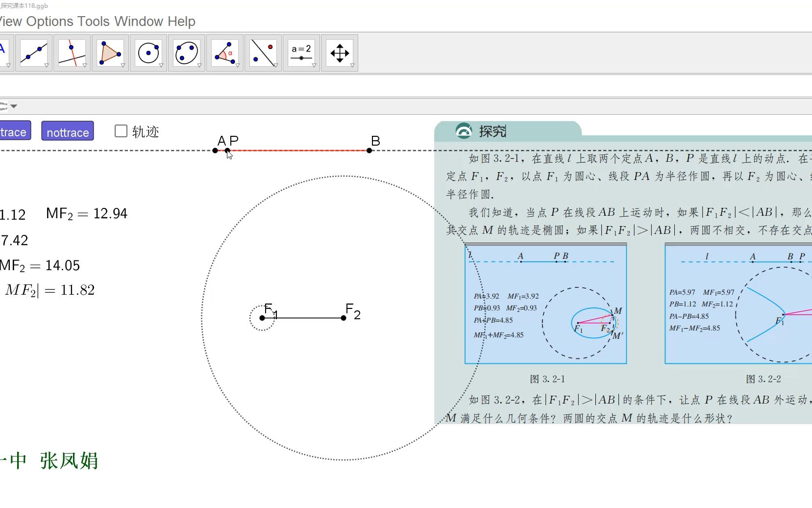Image resolution: width=812 pixels, height=508 pixels.
Task: Open the Reflect tool's dropdown arrow
Action: coord(276,65)
